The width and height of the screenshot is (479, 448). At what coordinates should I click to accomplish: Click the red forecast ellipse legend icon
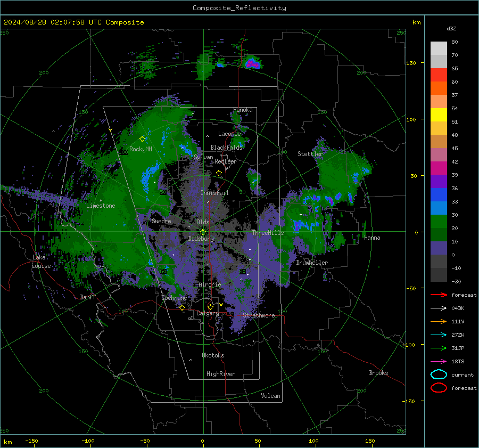pyautogui.click(x=439, y=388)
